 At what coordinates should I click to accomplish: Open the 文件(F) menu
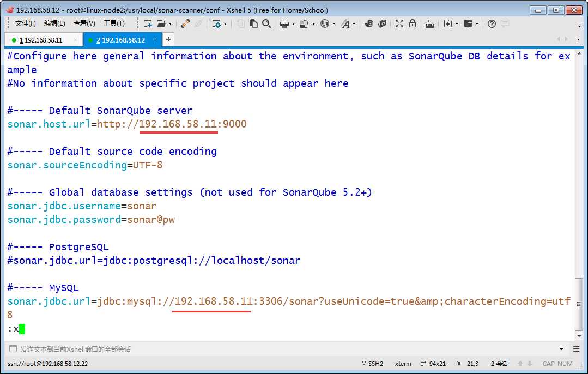[x=25, y=23]
